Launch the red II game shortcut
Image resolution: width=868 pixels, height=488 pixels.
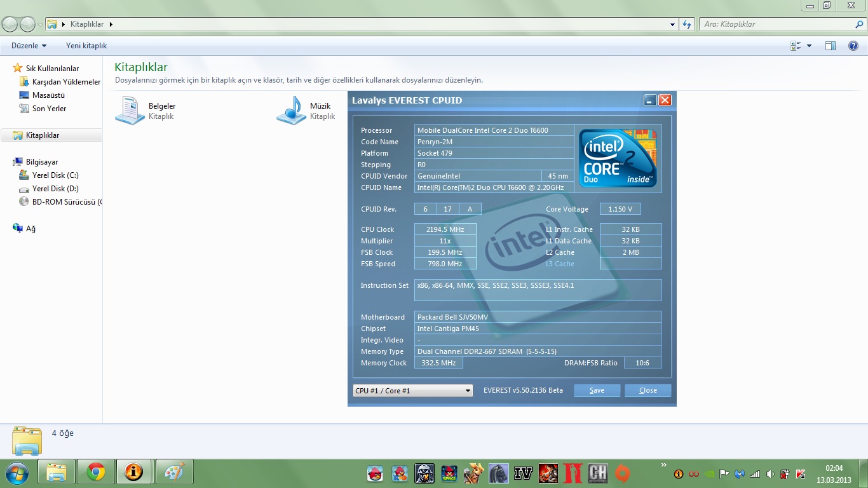[573, 473]
